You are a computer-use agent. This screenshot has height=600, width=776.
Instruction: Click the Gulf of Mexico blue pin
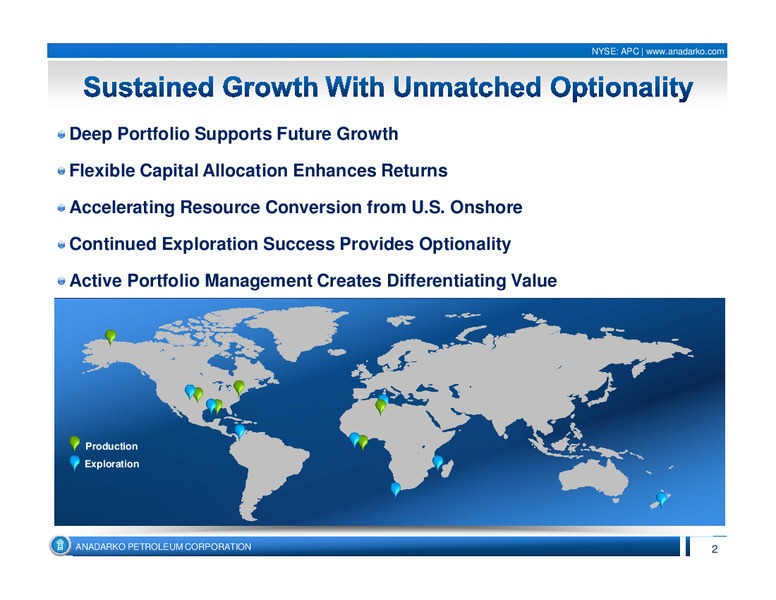click(211, 406)
